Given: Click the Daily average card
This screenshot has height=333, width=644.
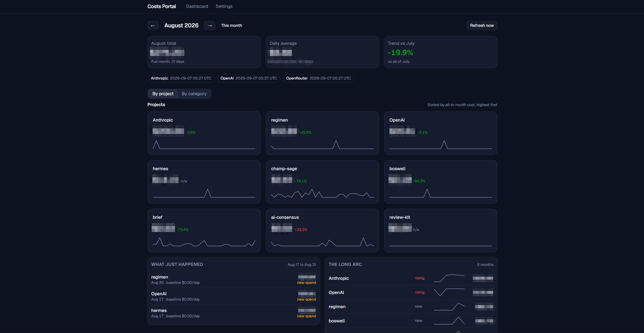Looking at the screenshot, I should point(322,52).
